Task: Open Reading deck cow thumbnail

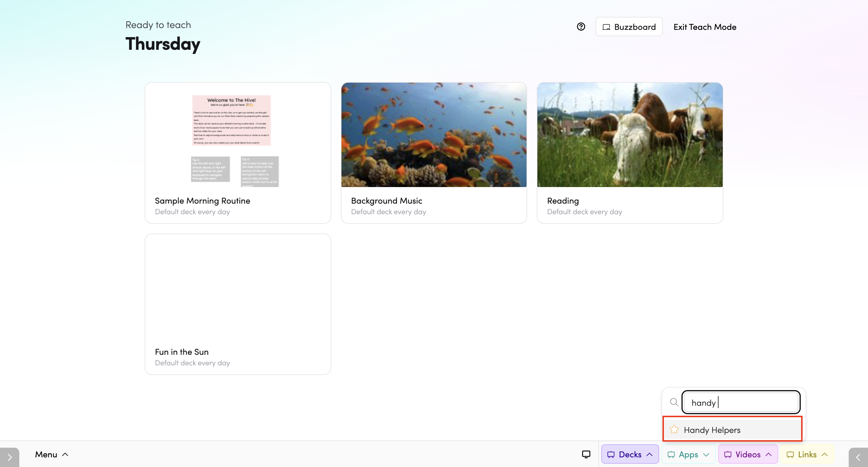Action: tap(630, 135)
